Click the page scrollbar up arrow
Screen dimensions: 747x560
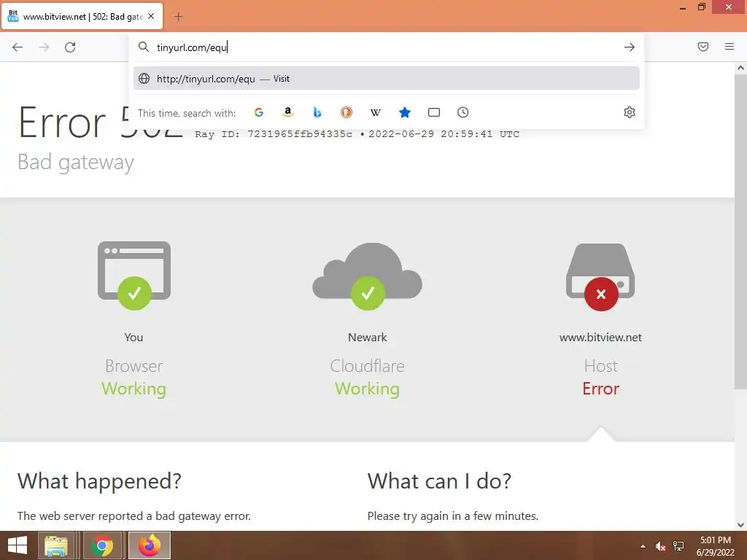pyautogui.click(x=740, y=68)
